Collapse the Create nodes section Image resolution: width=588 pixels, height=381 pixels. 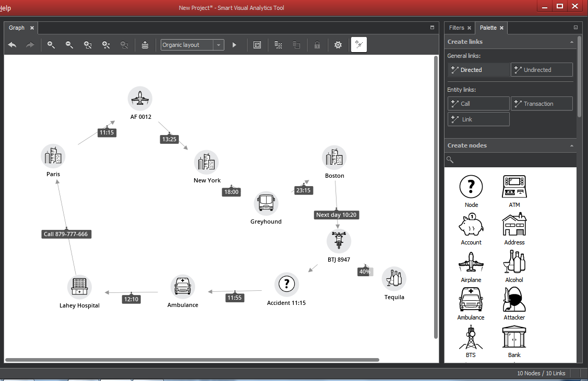tap(572, 145)
